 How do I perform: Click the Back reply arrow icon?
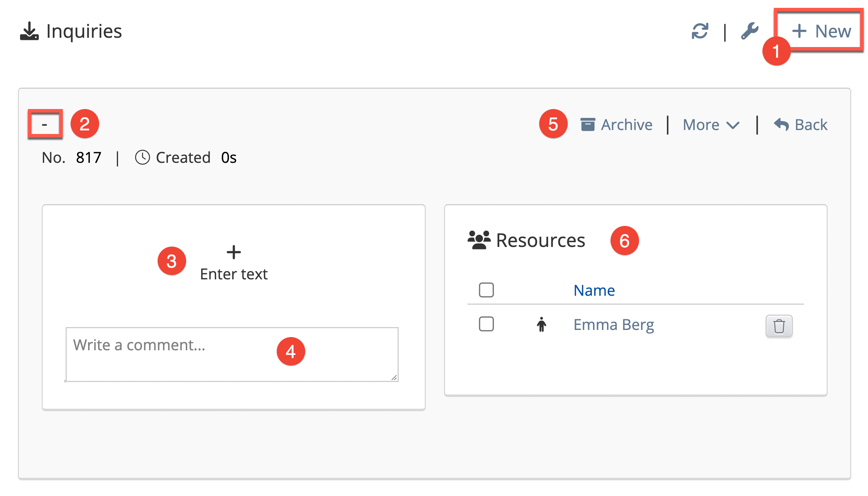point(781,125)
